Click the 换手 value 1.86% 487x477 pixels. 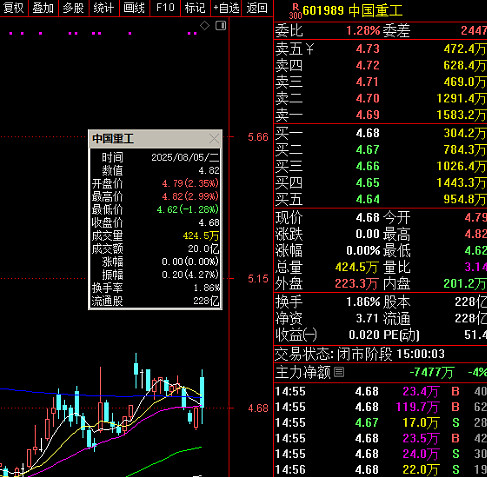(x=363, y=302)
